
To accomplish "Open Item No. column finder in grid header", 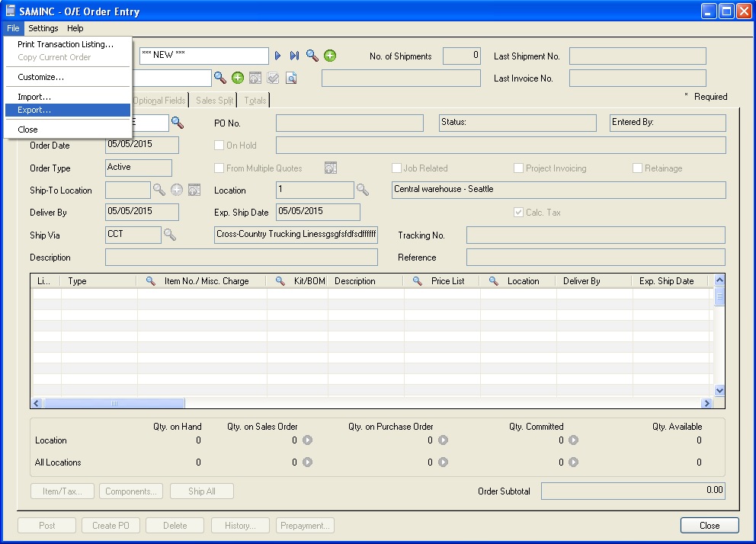I will tap(151, 281).
